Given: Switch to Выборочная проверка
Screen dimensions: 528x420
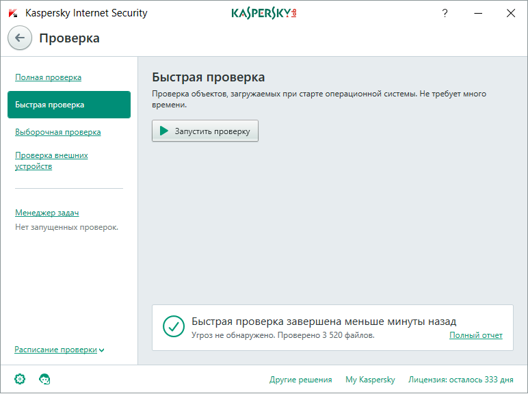Looking at the screenshot, I should [57, 132].
